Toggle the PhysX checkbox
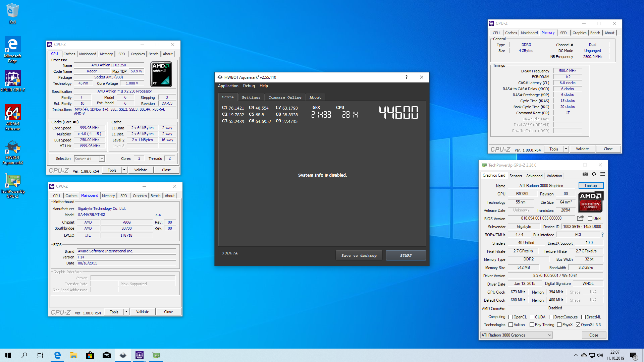 tap(559, 325)
